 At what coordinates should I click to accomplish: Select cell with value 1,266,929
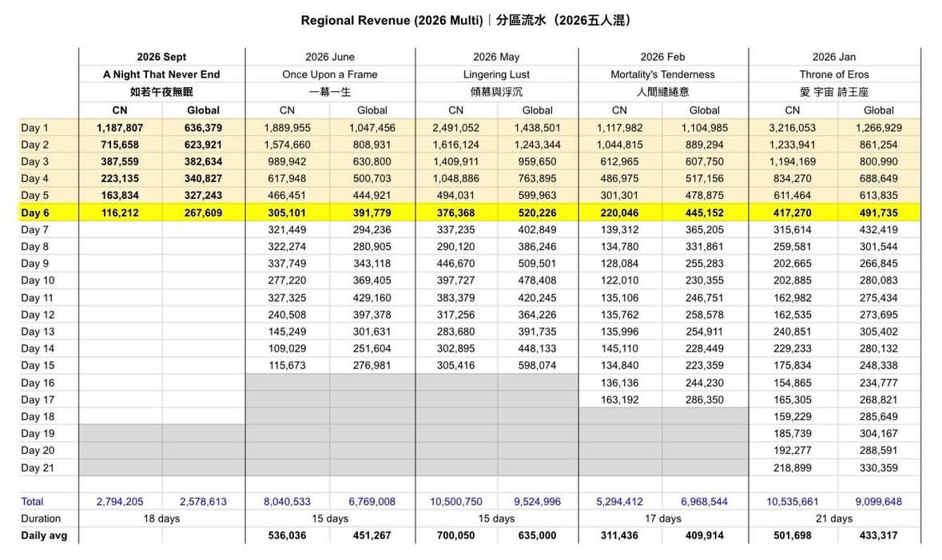(878, 128)
